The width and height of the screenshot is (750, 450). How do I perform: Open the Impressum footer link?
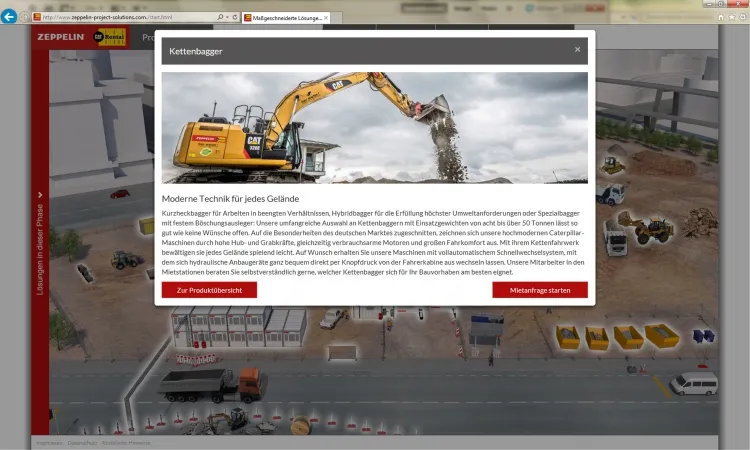point(49,442)
